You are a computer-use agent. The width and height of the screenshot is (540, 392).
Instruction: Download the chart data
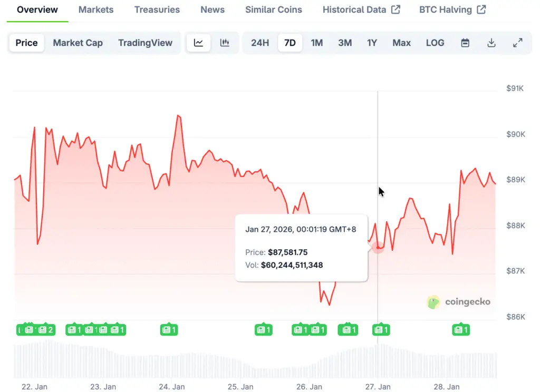491,43
